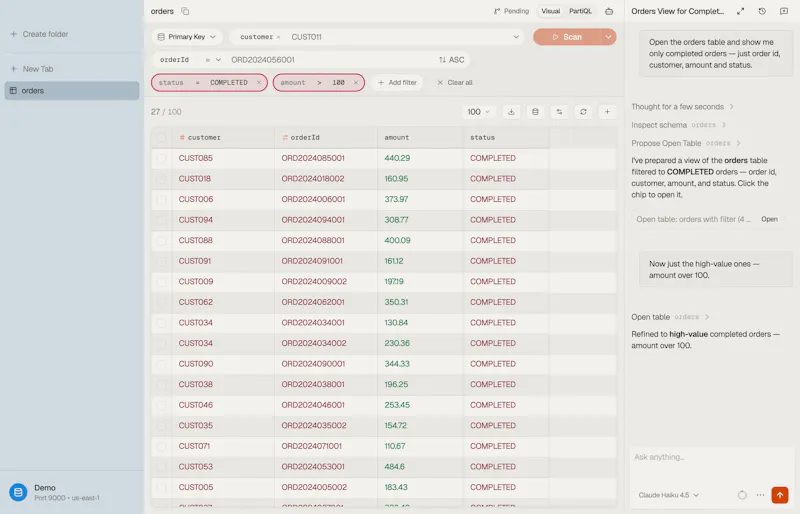Expand the Inspect schema step

pyautogui.click(x=678, y=125)
